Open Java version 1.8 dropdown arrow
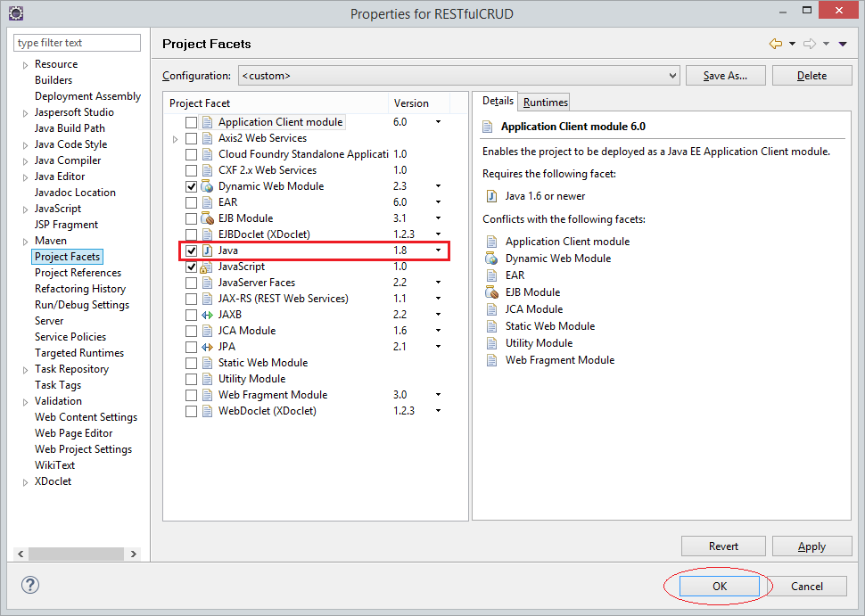 pyautogui.click(x=438, y=251)
